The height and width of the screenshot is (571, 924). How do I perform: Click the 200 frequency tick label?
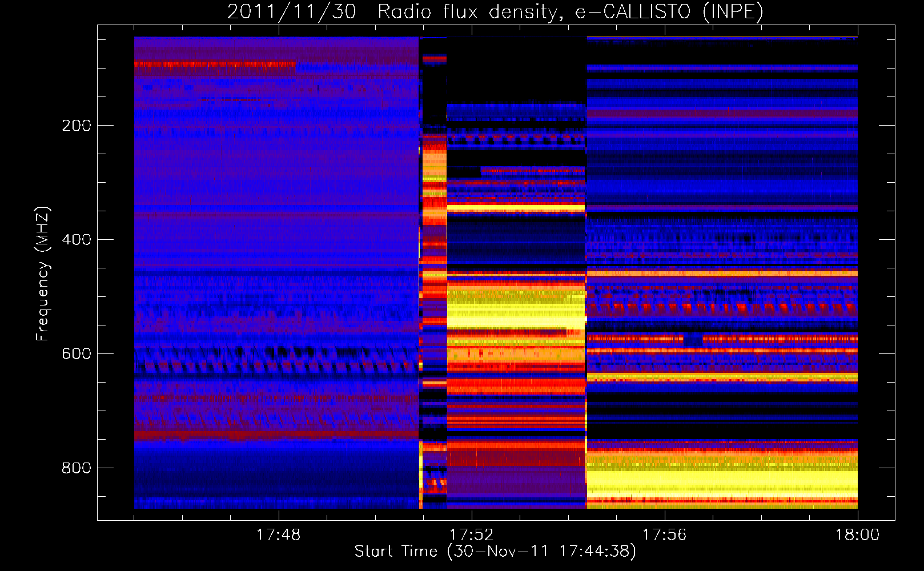tap(77, 126)
